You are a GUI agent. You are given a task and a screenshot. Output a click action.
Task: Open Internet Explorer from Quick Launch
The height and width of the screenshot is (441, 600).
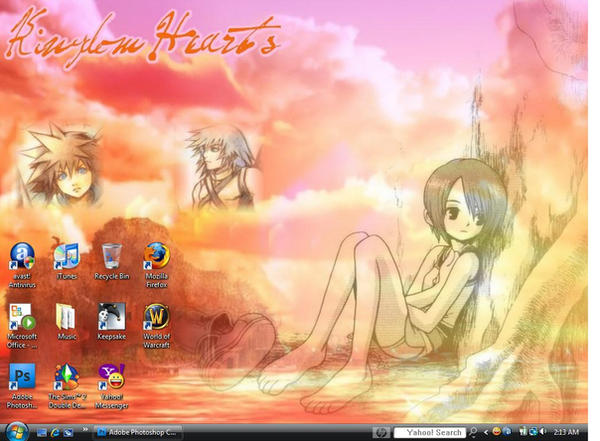click(55, 433)
